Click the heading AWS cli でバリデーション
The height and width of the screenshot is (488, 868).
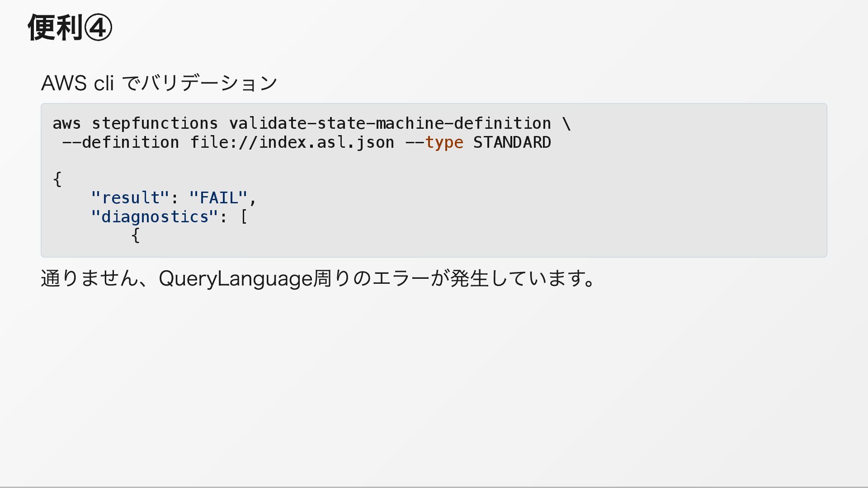pos(159,83)
